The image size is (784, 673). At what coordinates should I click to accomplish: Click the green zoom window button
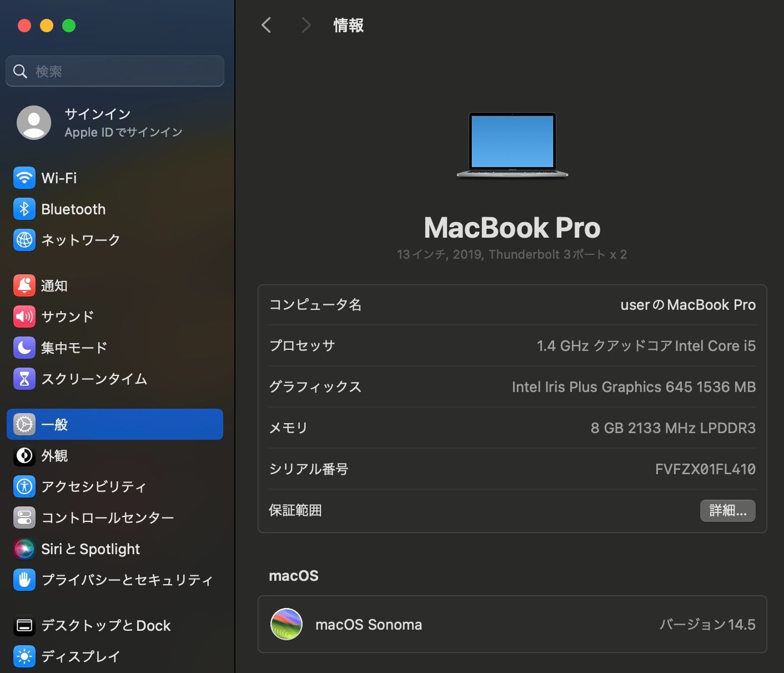tap(69, 26)
